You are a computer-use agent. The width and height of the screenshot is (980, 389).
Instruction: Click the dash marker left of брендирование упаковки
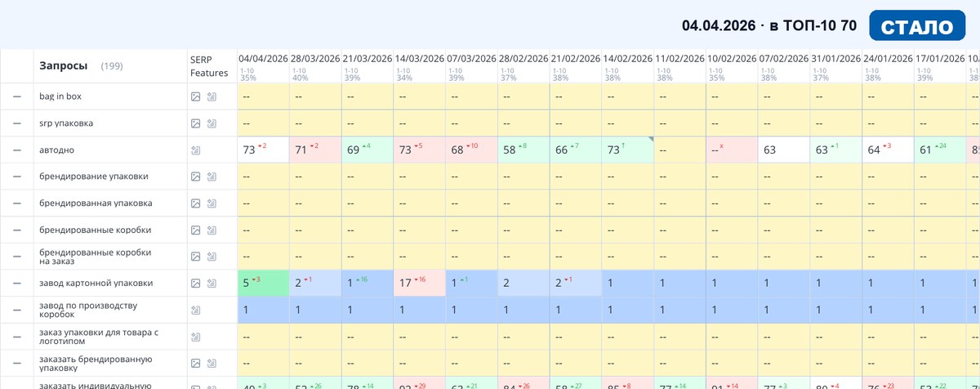(x=16, y=177)
